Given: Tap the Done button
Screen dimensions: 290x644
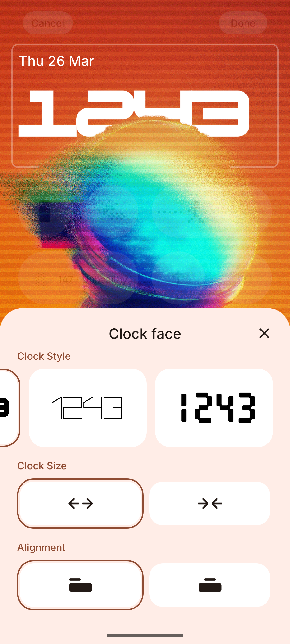Looking at the screenshot, I should (x=243, y=23).
